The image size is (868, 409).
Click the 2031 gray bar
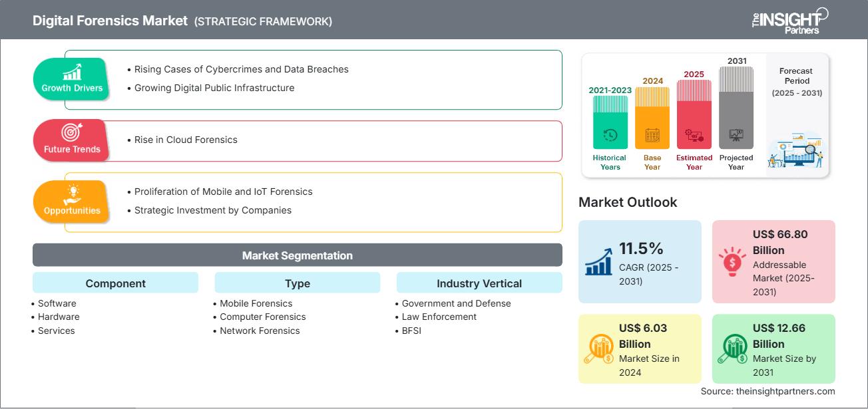pyautogui.click(x=736, y=108)
